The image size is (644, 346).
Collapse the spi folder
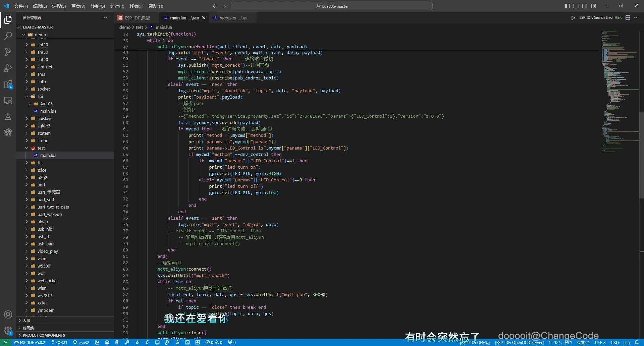40,96
